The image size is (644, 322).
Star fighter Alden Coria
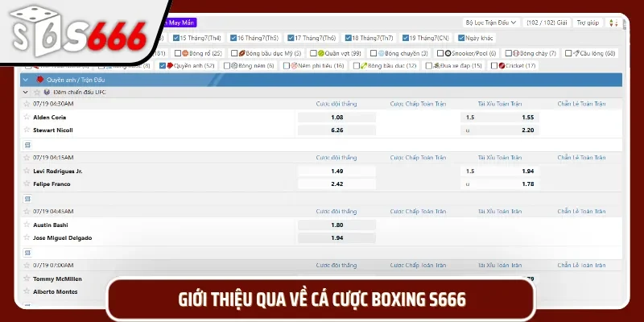27,117
